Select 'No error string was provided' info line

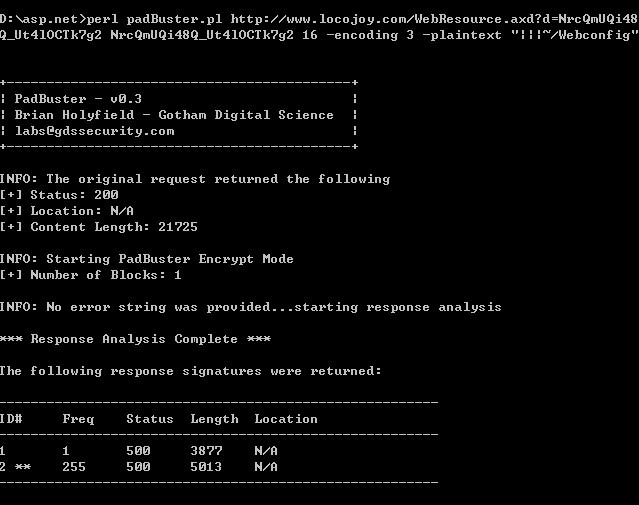(251, 307)
